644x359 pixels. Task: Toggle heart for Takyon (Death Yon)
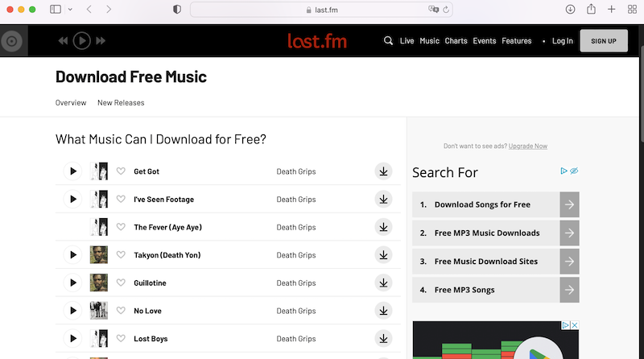(122, 255)
